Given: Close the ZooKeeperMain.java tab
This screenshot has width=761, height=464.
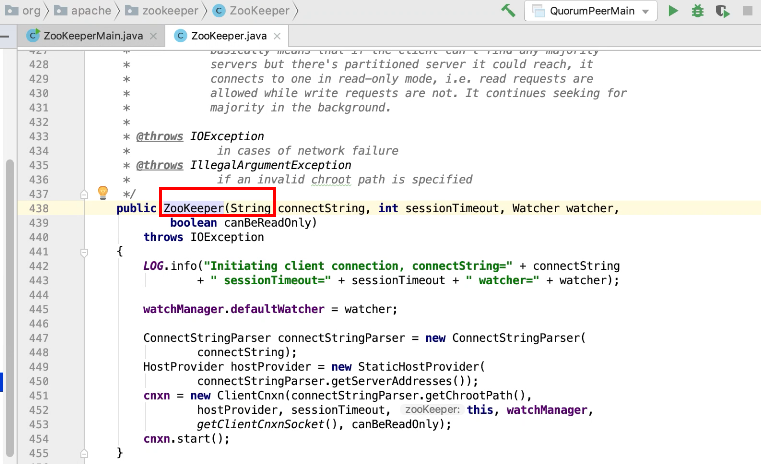Looking at the screenshot, I should pyautogui.click(x=153, y=36).
